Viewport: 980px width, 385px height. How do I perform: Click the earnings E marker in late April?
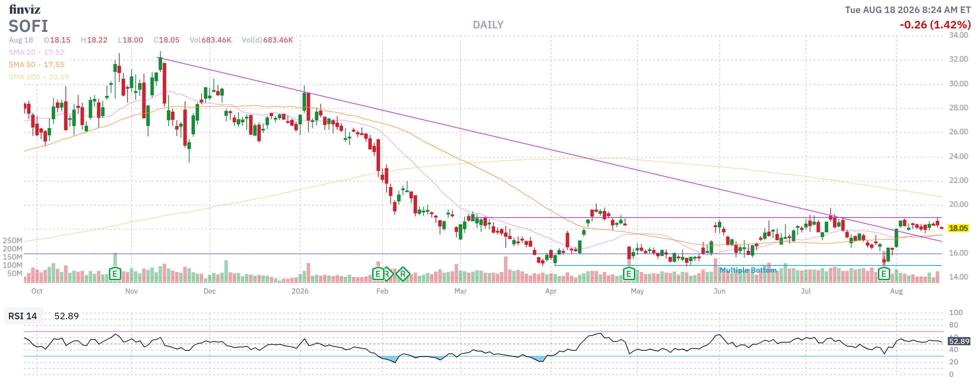[629, 274]
